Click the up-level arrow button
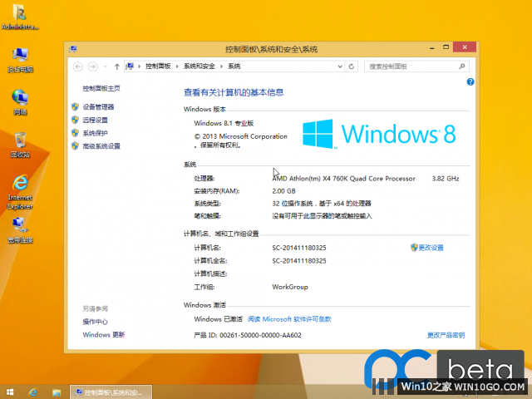Image resolution: width=532 pixels, height=399 pixels. click(117, 66)
